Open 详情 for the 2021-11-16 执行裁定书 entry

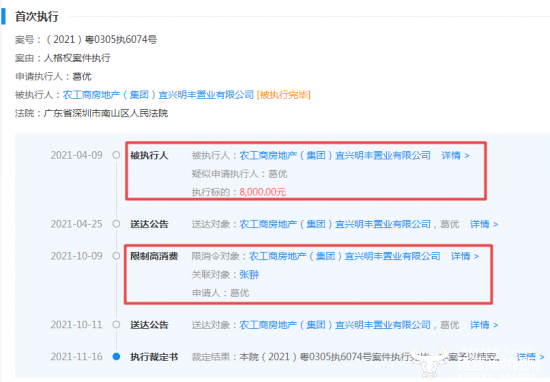[x=530, y=357]
